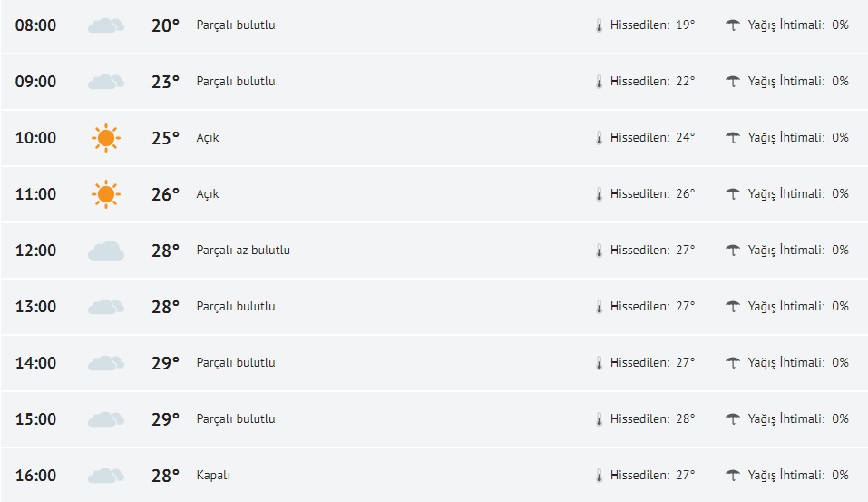Image resolution: width=868 pixels, height=502 pixels.
Task: Click the sun icon for 11:00
Action: click(x=105, y=194)
